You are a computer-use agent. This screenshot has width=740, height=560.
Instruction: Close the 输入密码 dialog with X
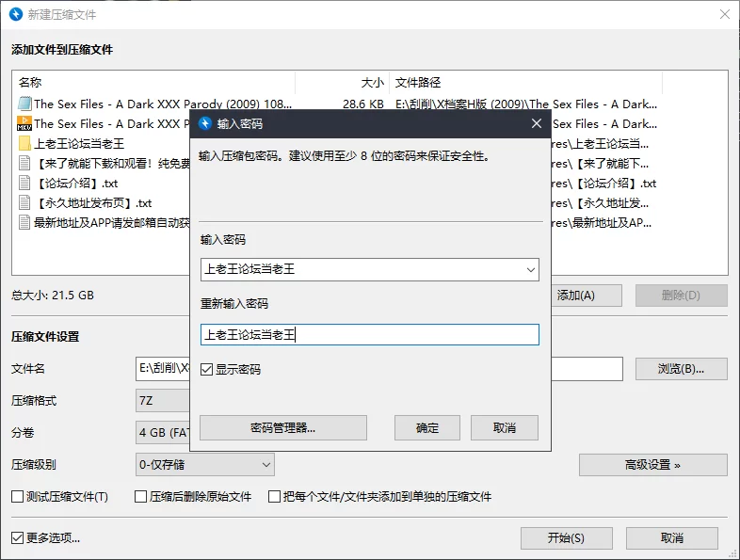[x=537, y=123]
